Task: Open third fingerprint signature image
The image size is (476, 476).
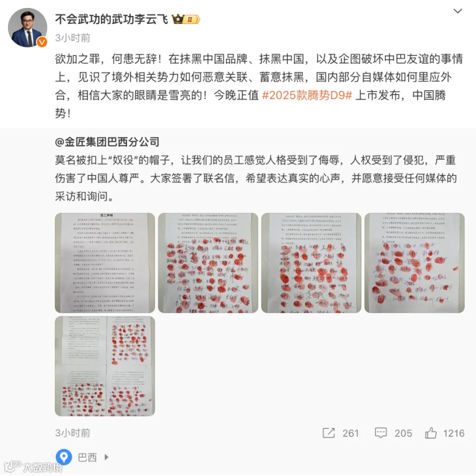Action: [311, 263]
